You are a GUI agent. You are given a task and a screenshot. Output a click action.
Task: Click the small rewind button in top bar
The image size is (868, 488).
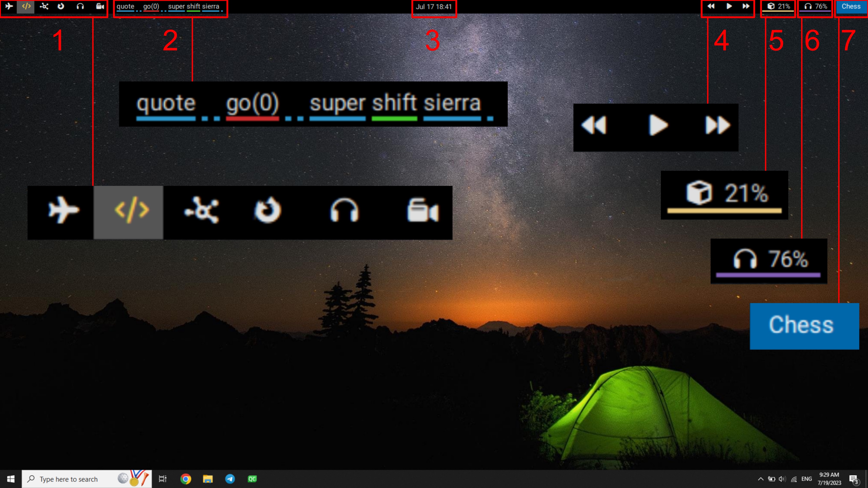[711, 7]
